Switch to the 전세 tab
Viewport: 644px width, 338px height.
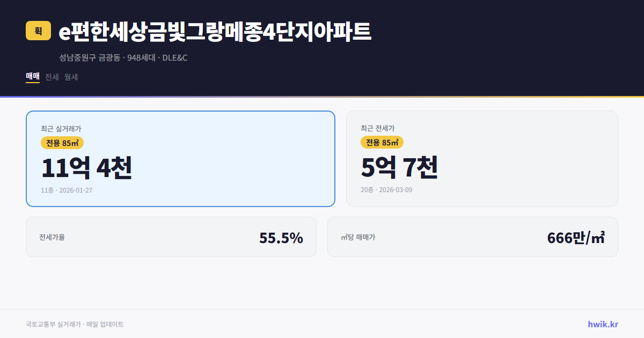[51, 77]
